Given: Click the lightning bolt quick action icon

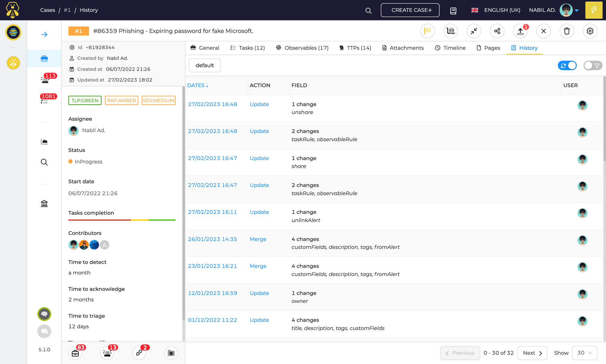Looking at the screenshot, I should [x=594, y=10].
